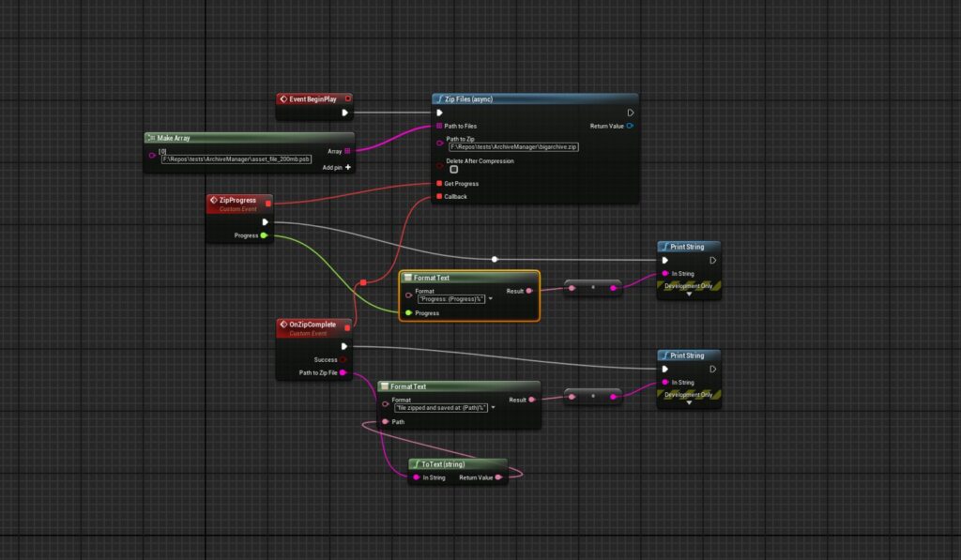The width and height of the screenshot is (961, 560).
Task: Click the Event BeginPlay node icon
Action: [x=283, y=98]
